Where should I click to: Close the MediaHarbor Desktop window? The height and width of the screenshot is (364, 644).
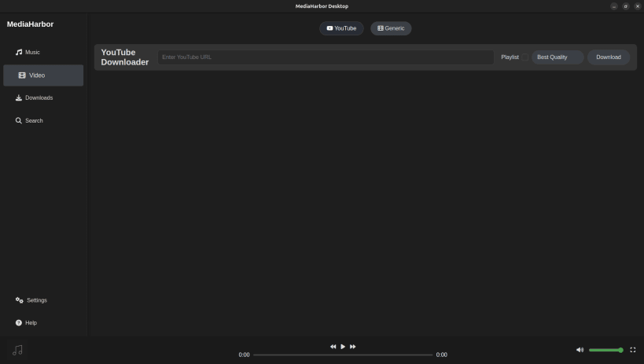click(x=638, y=6)
